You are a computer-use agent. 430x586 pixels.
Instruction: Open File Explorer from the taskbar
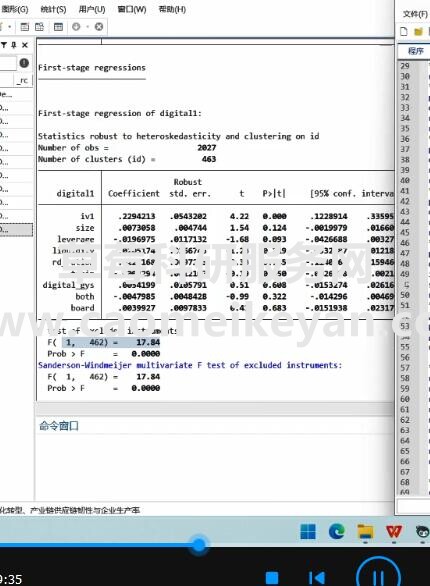coord(365,531)
